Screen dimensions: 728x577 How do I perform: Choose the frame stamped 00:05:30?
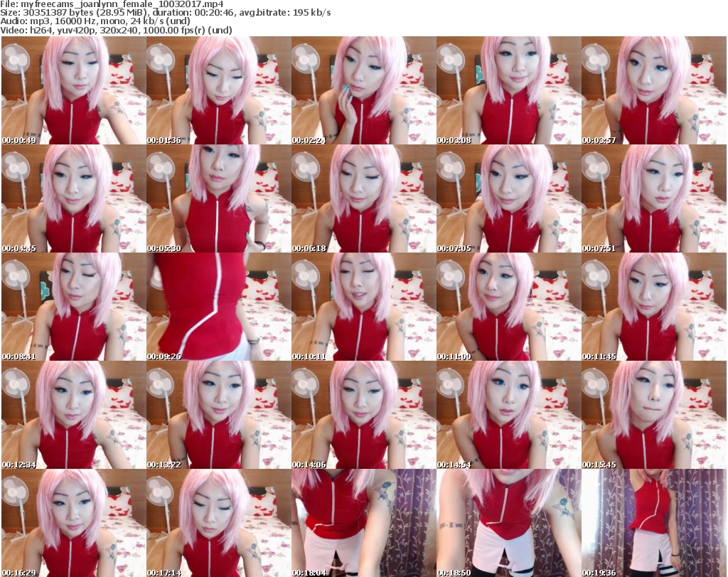pyautogui.click(x=219, y=198)
